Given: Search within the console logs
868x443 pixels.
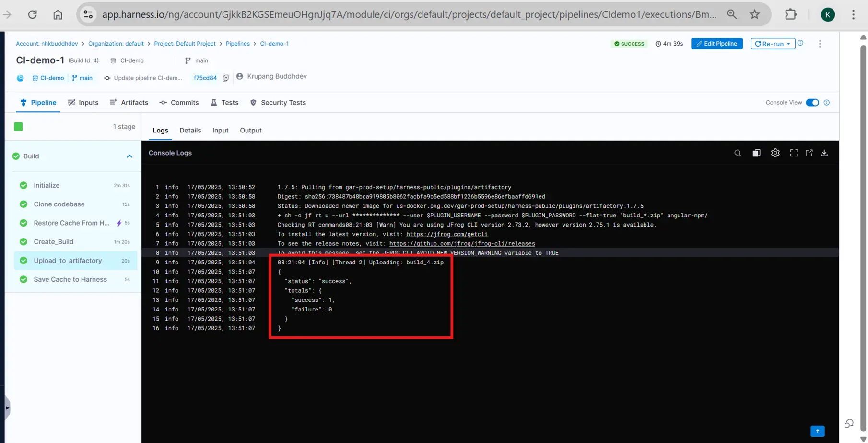Looking at the screenshot, I should (x=738, y=153).
